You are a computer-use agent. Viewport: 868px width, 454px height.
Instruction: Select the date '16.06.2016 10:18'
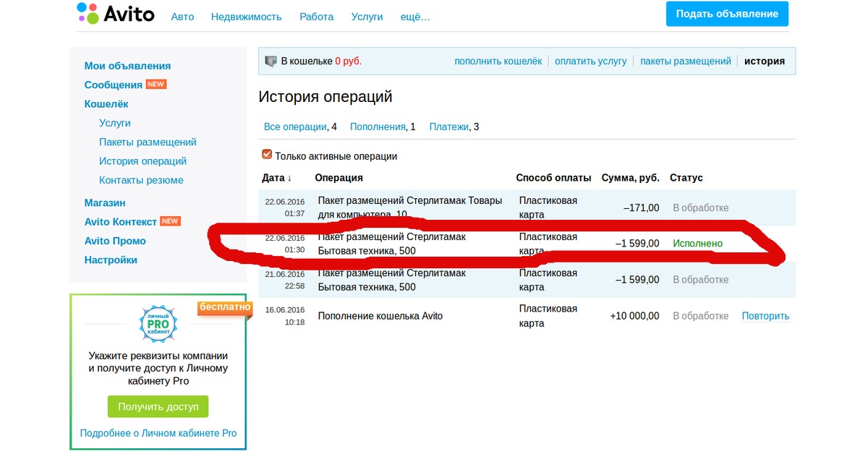point(285,316)
